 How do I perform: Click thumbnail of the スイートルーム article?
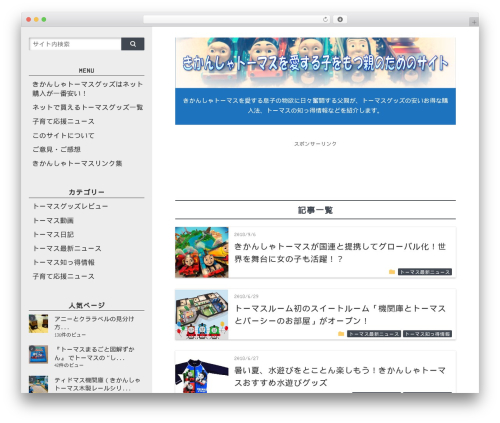pos(202,314)
